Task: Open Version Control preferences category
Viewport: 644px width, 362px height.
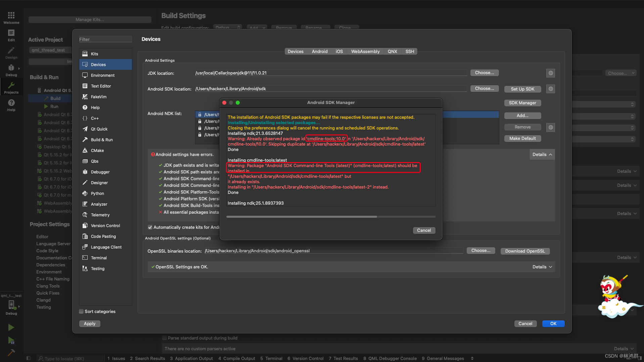Action: 105,225
